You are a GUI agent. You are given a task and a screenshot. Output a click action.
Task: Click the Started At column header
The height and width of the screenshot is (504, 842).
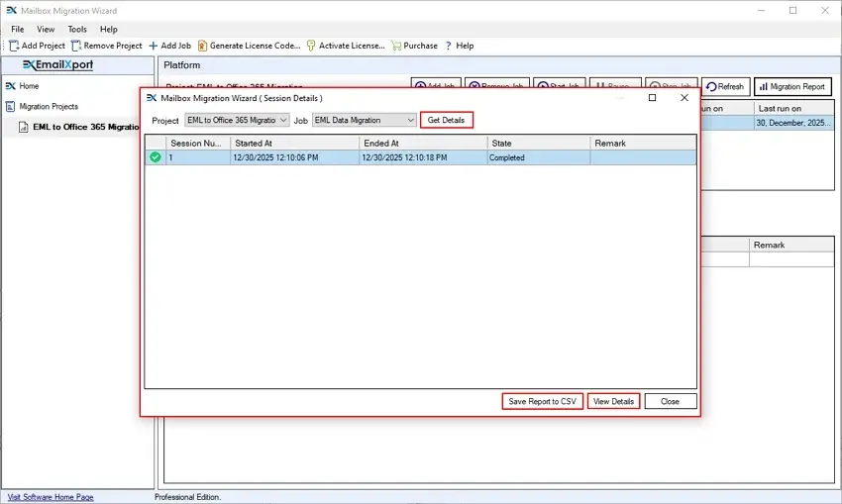click(295, 144)
